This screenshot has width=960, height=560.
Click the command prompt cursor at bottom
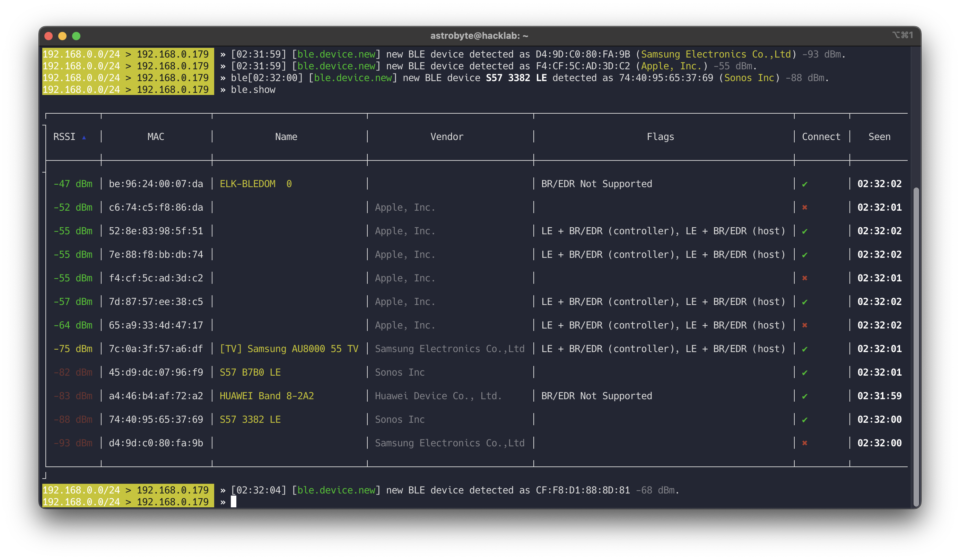234,502
